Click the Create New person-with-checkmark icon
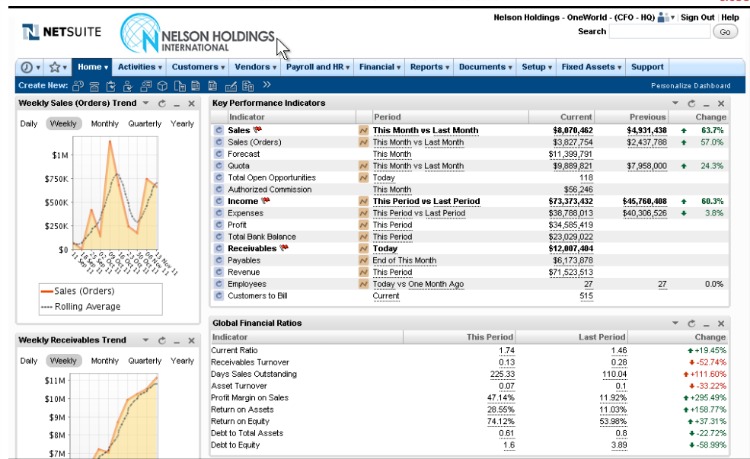The image size is (750, 459). coord(127,86)
